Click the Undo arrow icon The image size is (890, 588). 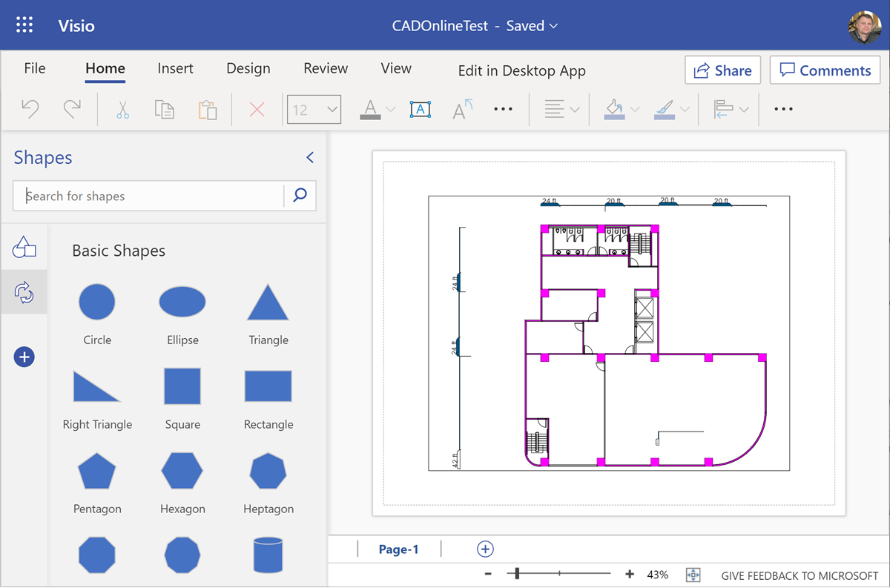[x=30, y=110]
